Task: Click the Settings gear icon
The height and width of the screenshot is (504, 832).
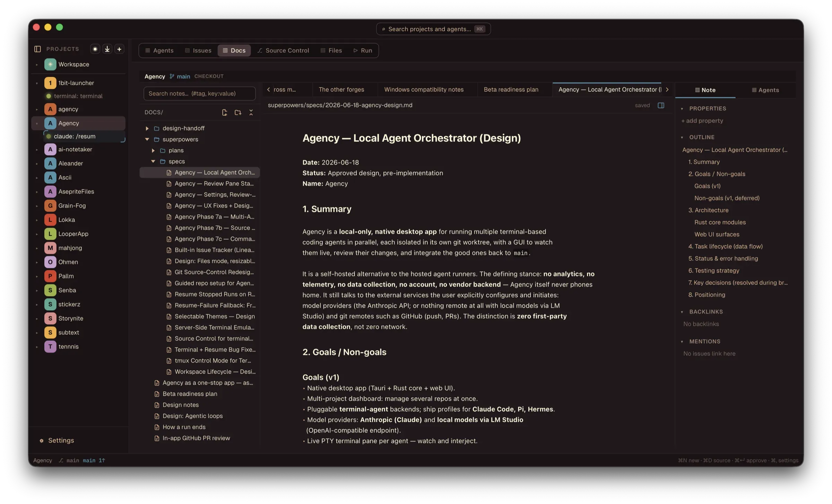Action: [x=42, y=441]
